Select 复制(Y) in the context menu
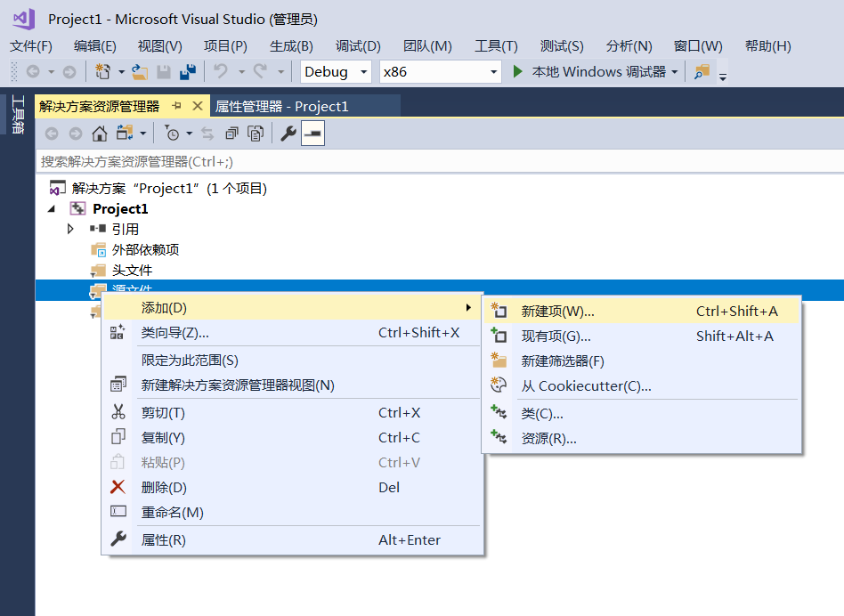Screen dimensions: 844x616 coord(292,437)
